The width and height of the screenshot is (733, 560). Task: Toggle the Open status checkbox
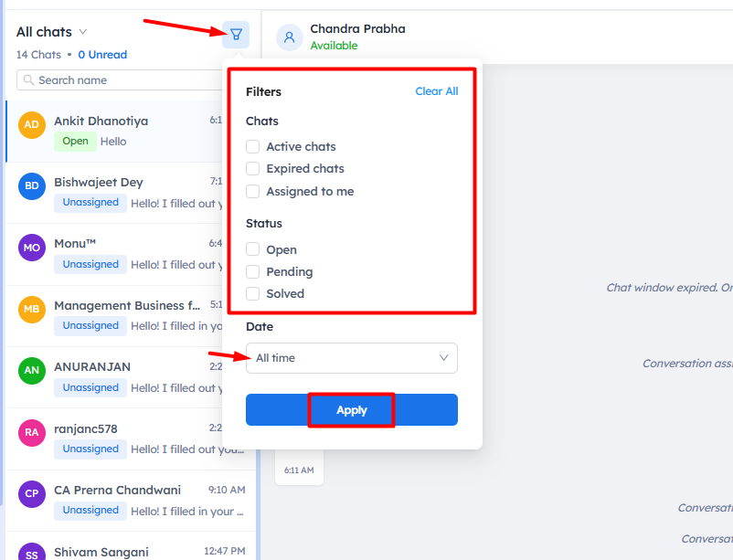[253, 249]
